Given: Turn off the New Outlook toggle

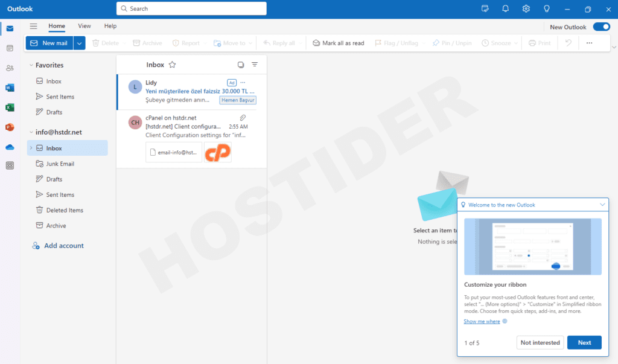Looking at the screenshot, I should [601, 27].
